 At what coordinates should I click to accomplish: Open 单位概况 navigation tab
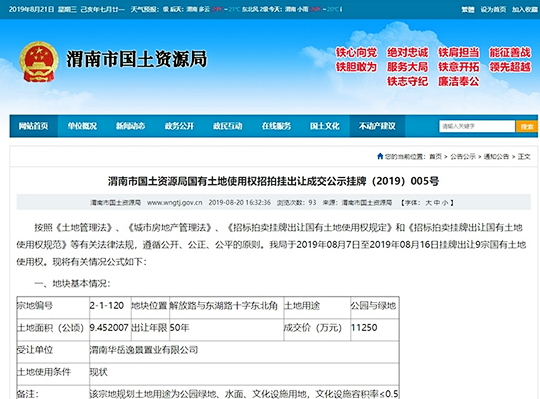(x=82, y=126)
